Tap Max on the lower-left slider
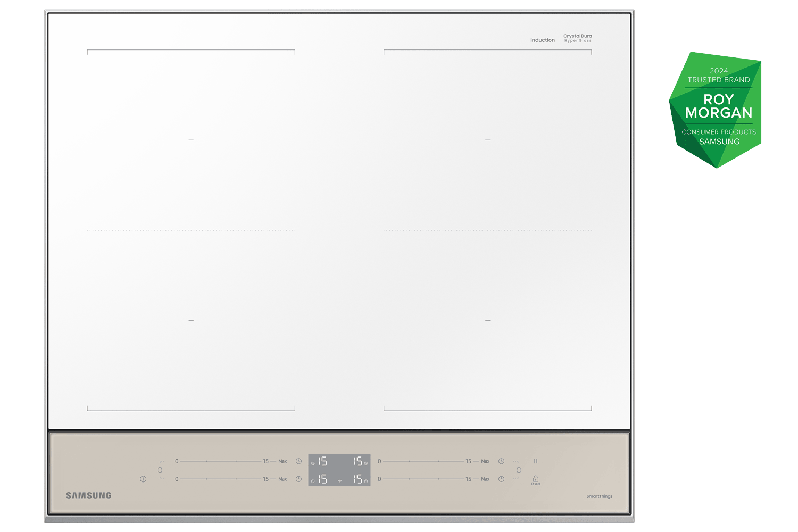The image size is (798, 532). pyautogui.click(x=282, y=479)
